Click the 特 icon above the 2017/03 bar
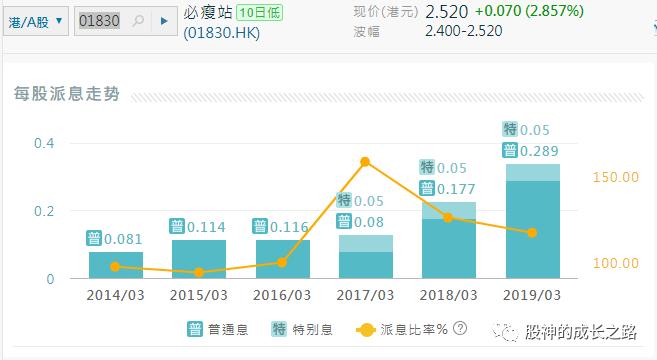 (x=344, y=200)
